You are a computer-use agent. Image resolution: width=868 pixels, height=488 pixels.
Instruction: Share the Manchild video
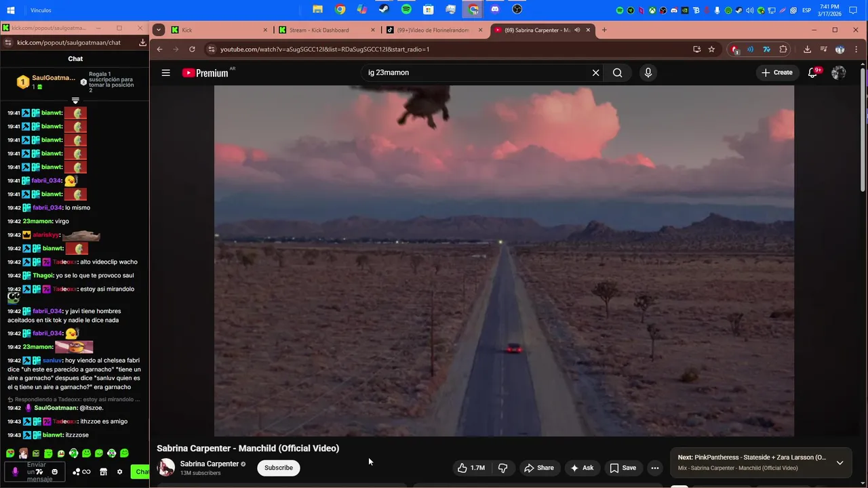pos(538,468)
